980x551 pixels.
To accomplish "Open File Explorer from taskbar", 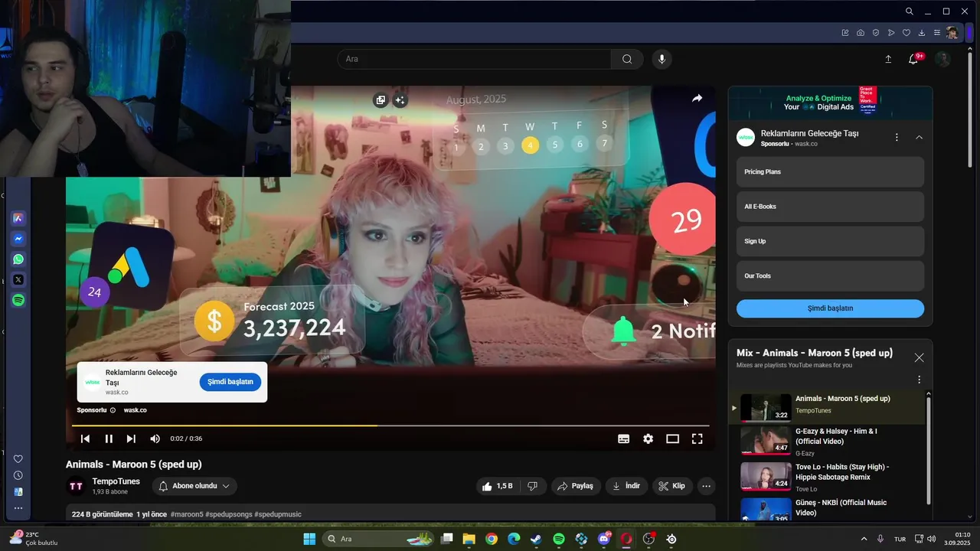I will (469, 539).
